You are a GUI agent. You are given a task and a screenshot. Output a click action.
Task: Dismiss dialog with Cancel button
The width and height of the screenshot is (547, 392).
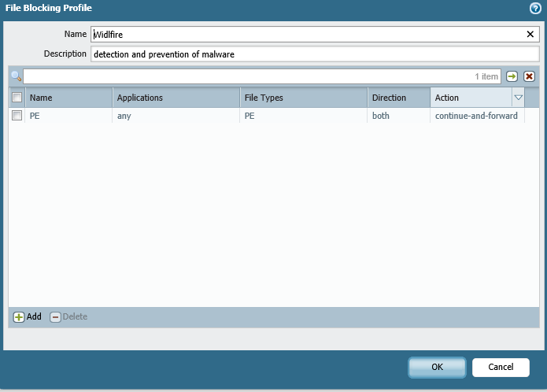tap(501, 368)
